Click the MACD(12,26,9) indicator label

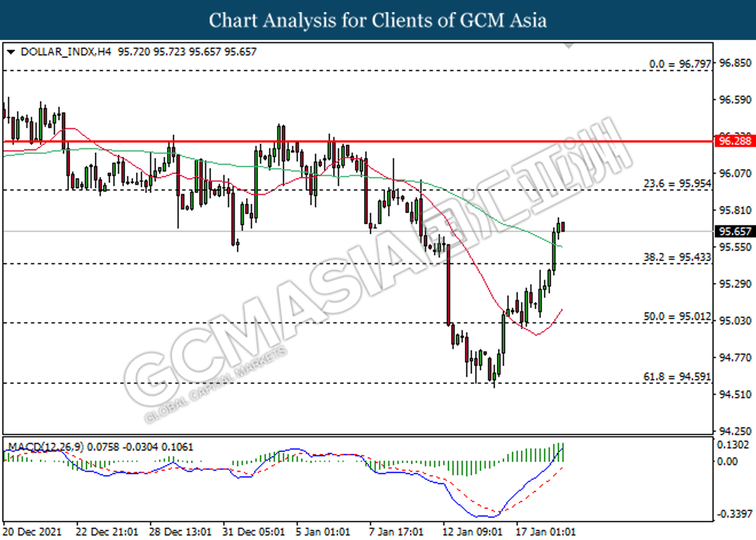click(46, 447)
